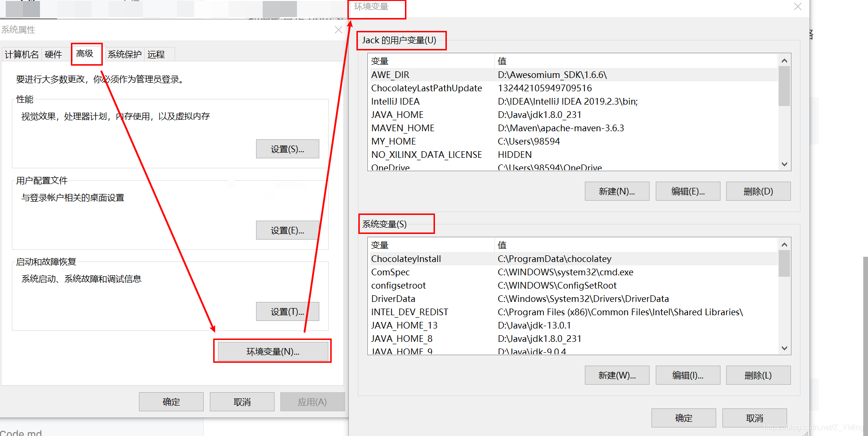This screenshot has height=436, width=868.
Task: Click the system variables scrollbar thumb
Action: [x=784, y=263]
